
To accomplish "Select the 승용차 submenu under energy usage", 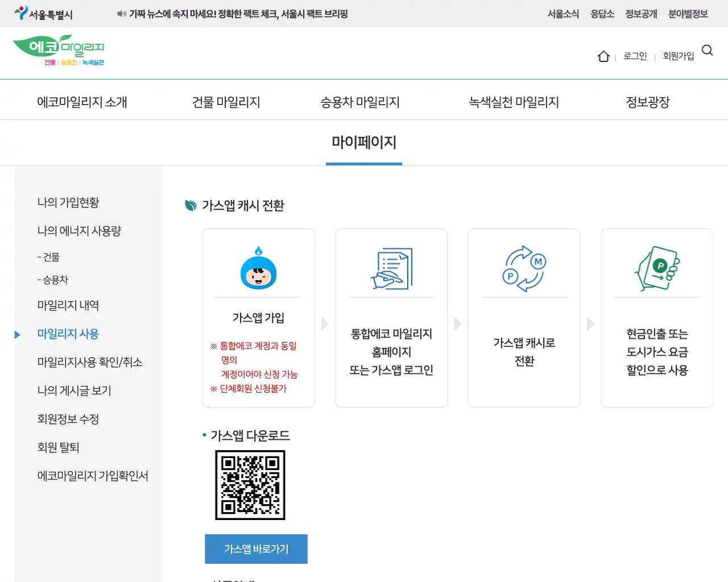I will pos(52,280).
